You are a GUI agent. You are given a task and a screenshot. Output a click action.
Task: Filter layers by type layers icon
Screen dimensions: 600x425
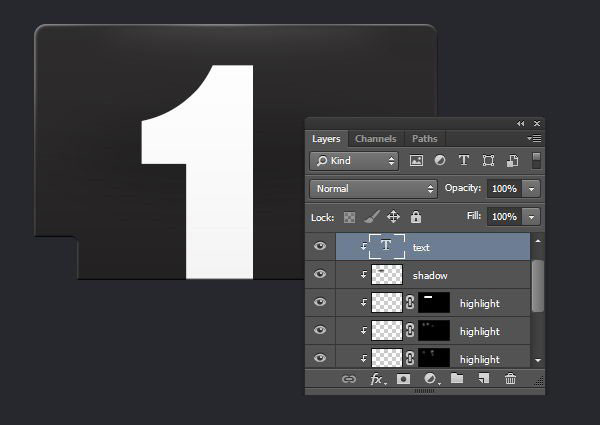pyautogui.click(x=464, y=160)
